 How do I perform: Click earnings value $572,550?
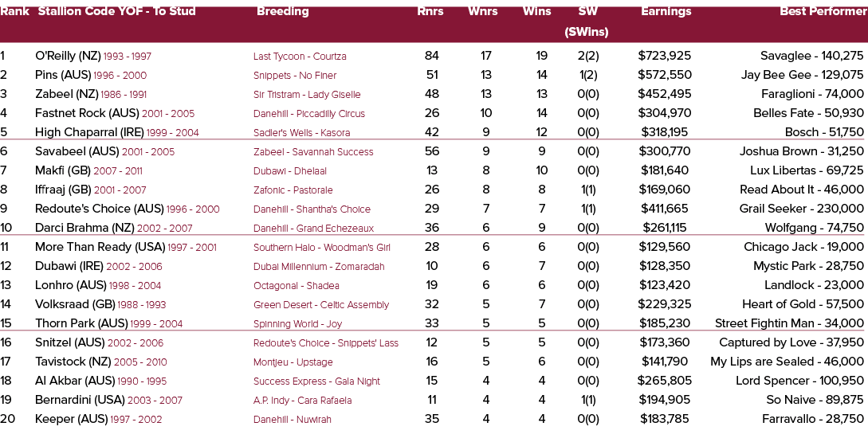(665, 75)
